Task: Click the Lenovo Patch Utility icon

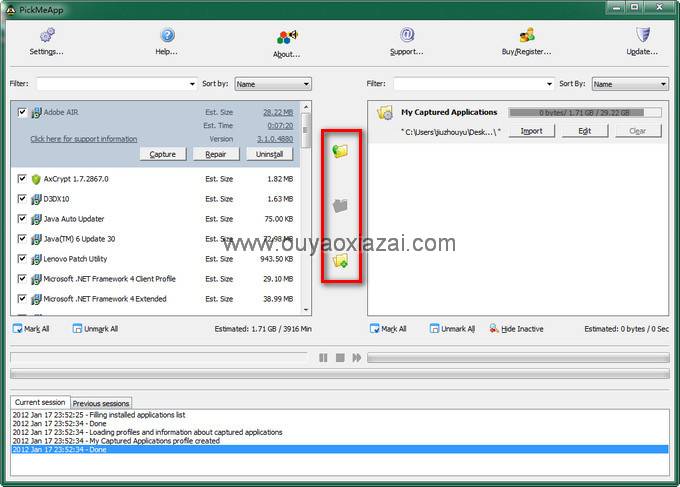Action: point(36,259)
